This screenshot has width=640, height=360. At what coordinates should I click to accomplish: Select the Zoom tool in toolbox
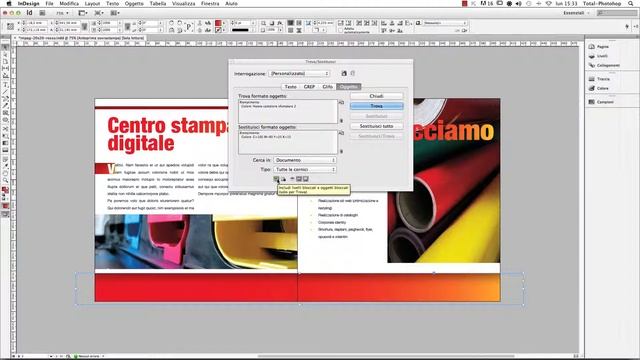pyautogui.click(x=5, y=180)
